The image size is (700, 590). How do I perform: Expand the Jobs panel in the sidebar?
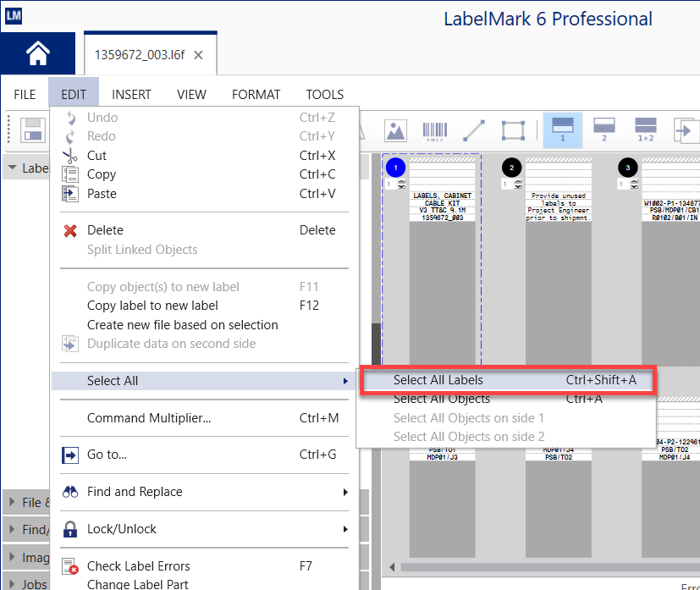point(25,582)
